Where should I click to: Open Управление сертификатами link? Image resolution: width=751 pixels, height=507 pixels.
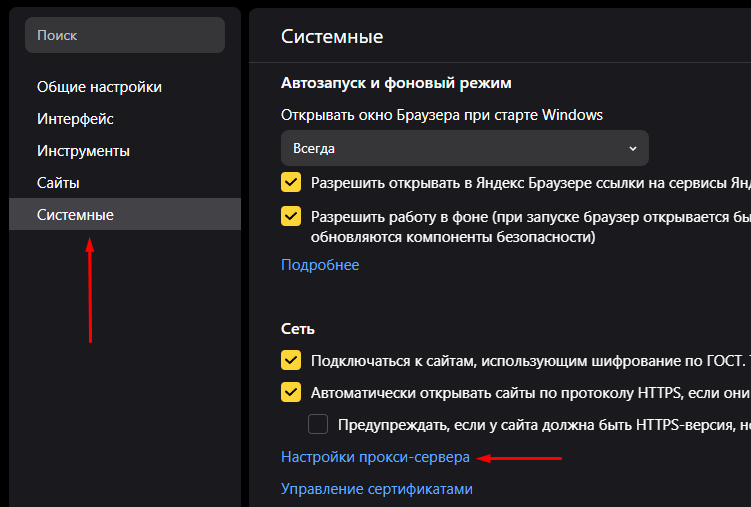(376, 489)
